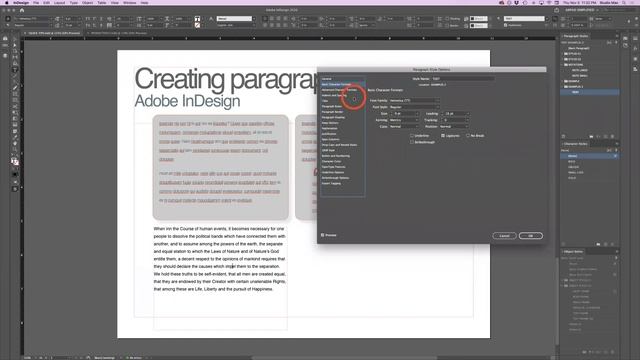Toggle the Ligatures checkbox
The width and height of the screenshot is (640, 360).
point(443,136)
